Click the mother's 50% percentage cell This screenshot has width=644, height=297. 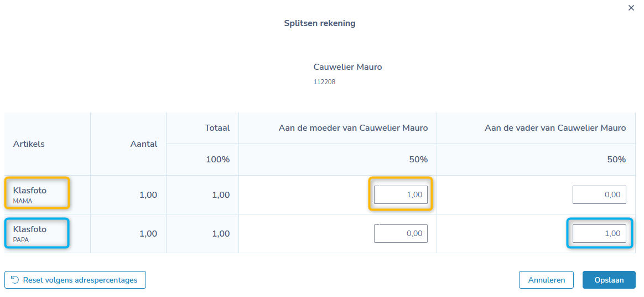click(418, 160)
